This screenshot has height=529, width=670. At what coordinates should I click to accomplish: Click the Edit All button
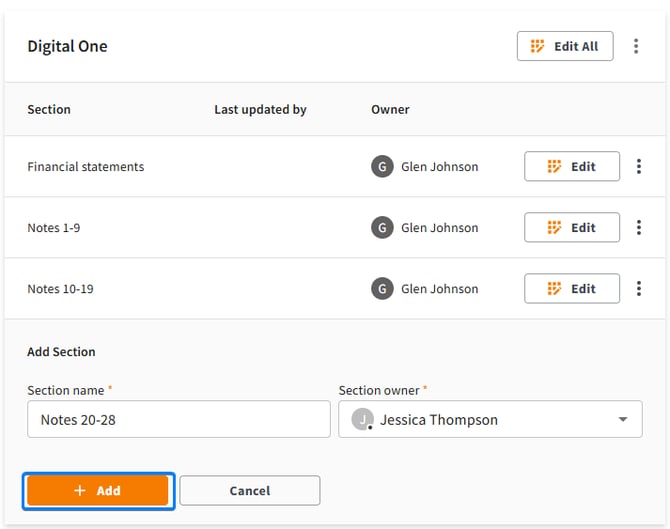click(565, 46)
